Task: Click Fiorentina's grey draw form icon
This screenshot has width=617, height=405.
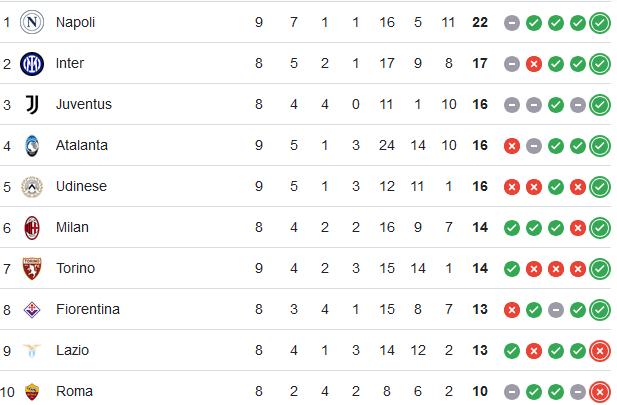Action: (556, 310)
